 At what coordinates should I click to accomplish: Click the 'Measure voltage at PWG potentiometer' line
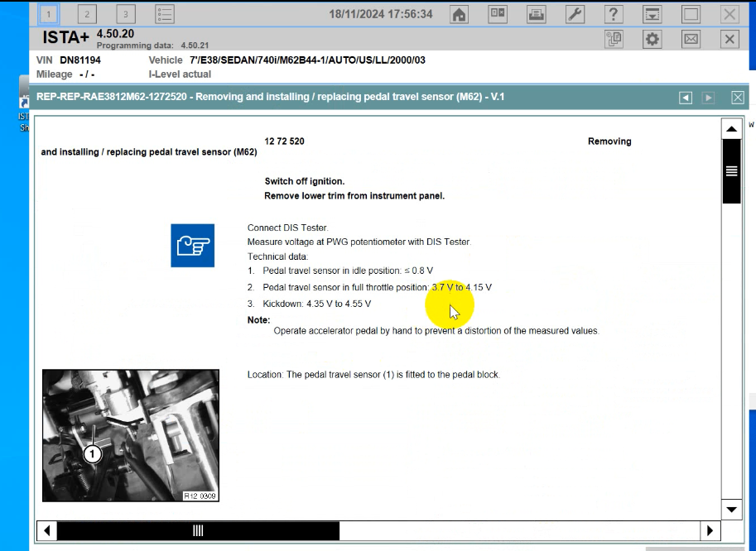click(x=359, y=242)
